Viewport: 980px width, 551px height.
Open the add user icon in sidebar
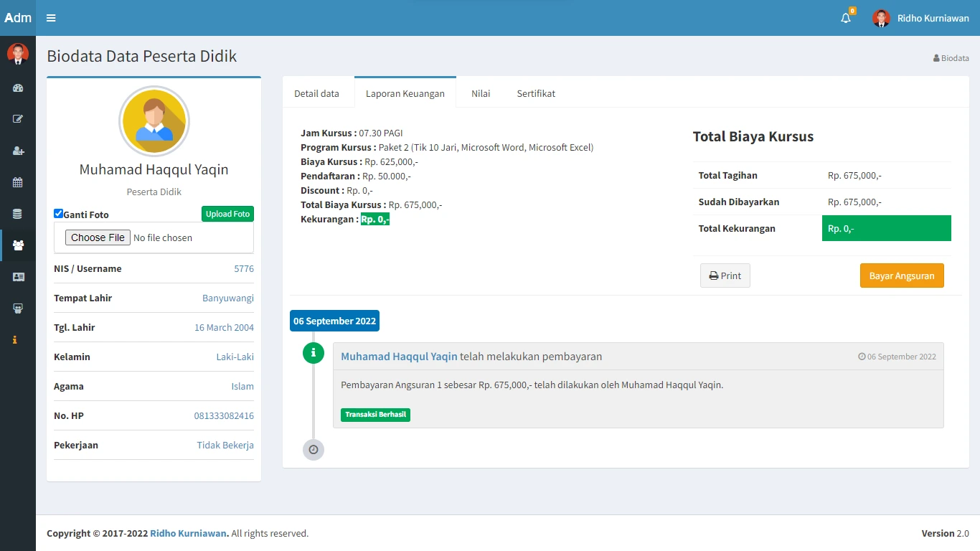point(18,151)
